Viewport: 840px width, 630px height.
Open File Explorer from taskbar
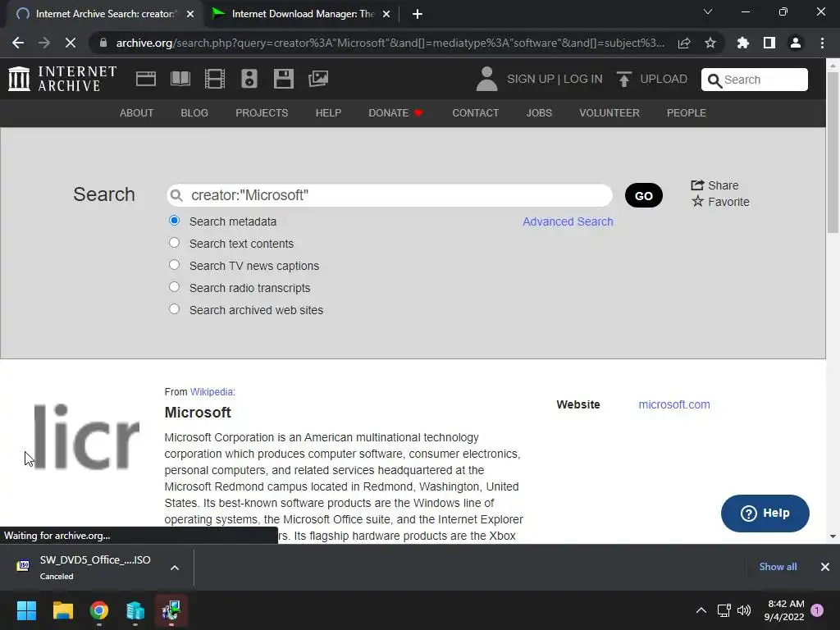click(x=62, y=610)
